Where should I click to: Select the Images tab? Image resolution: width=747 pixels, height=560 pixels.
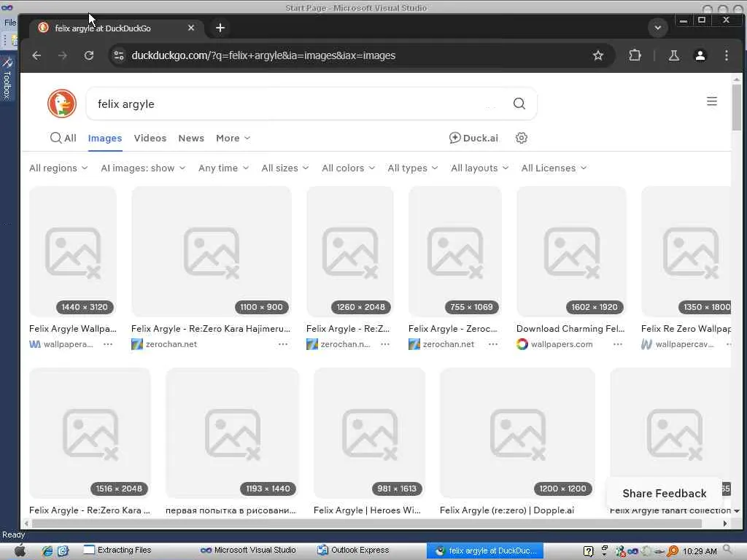(x=105, y=138)
